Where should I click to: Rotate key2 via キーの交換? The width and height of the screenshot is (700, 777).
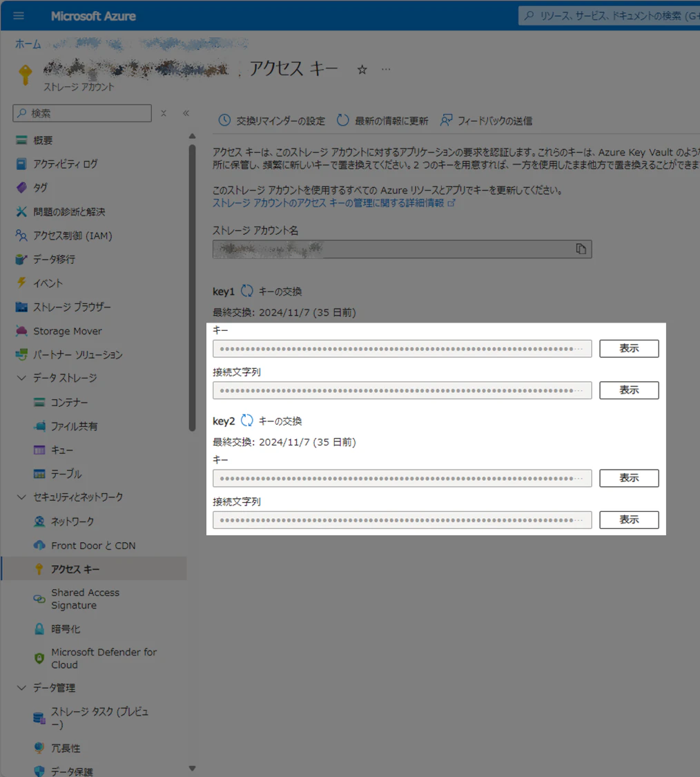[271, 421]
